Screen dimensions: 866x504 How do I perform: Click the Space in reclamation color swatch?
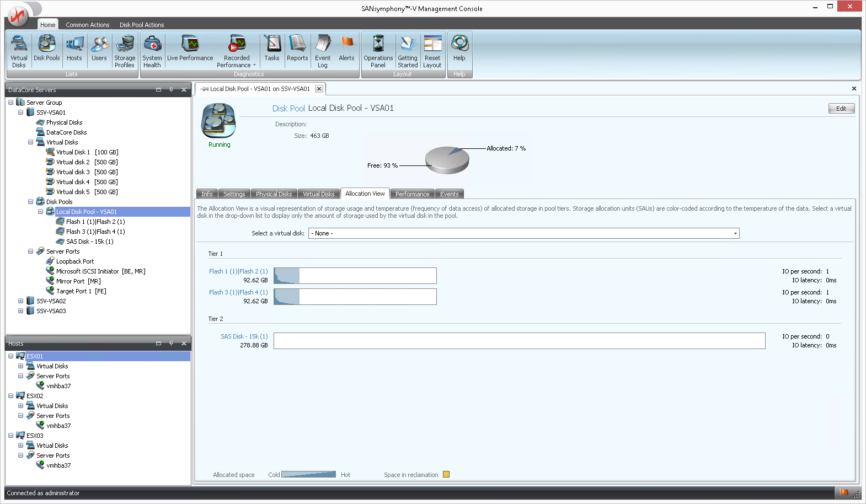coord(446,474)
